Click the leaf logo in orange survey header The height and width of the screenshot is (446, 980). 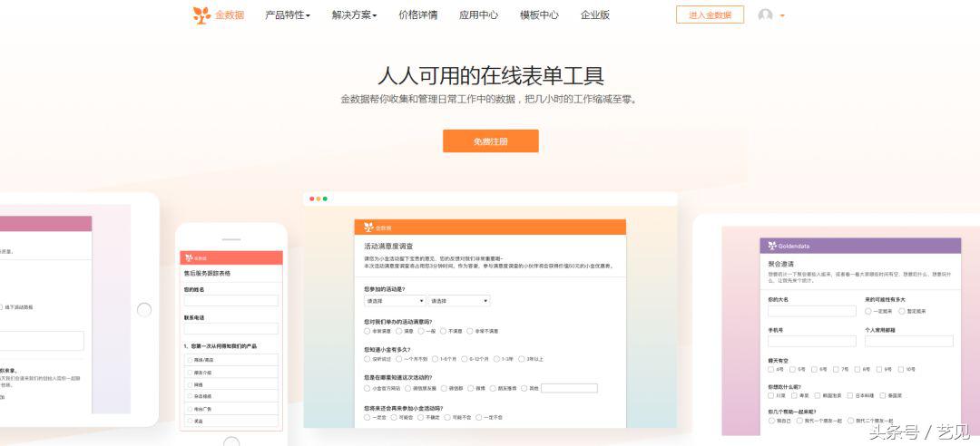(368, 228)
